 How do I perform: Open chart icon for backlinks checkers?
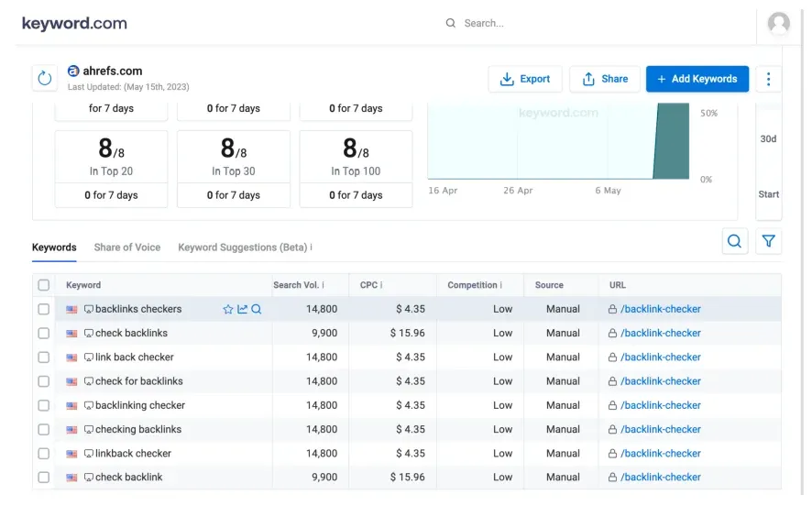[x=243, y=310]
